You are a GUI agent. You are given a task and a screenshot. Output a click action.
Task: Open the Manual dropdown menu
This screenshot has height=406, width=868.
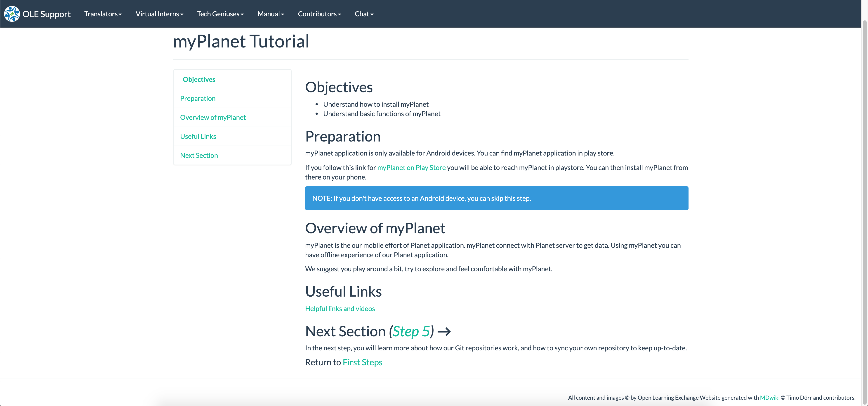[x=271, y=14]
